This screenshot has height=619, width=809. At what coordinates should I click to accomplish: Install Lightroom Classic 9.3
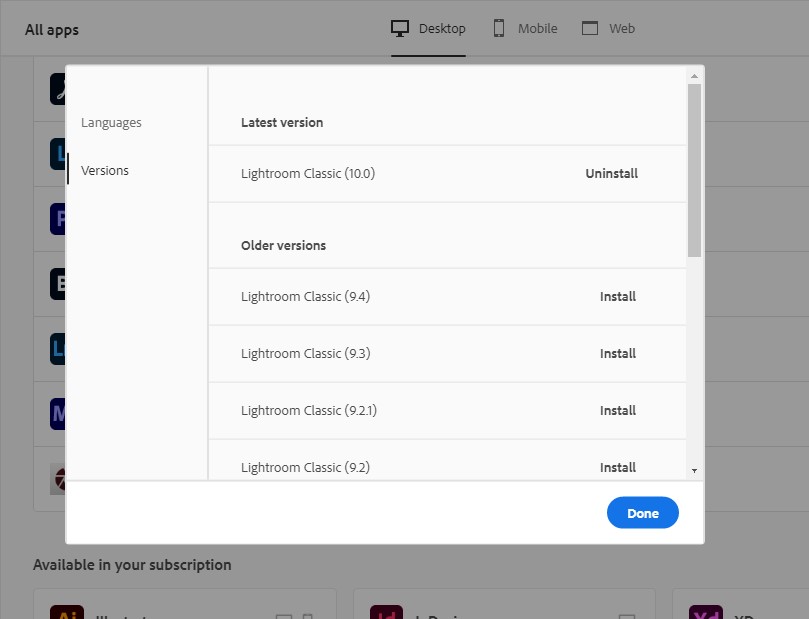click(x=618, y=353)
